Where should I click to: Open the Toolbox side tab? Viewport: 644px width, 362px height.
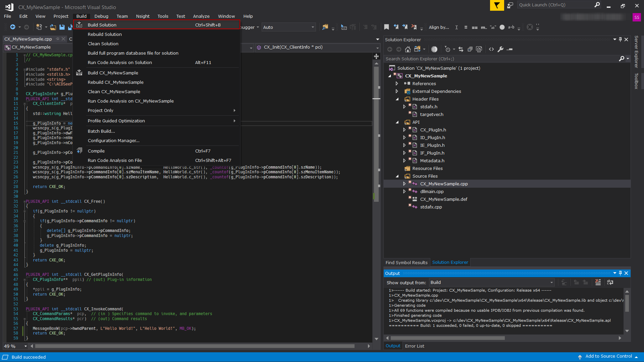pyautogui.click(x=636, y=81)
